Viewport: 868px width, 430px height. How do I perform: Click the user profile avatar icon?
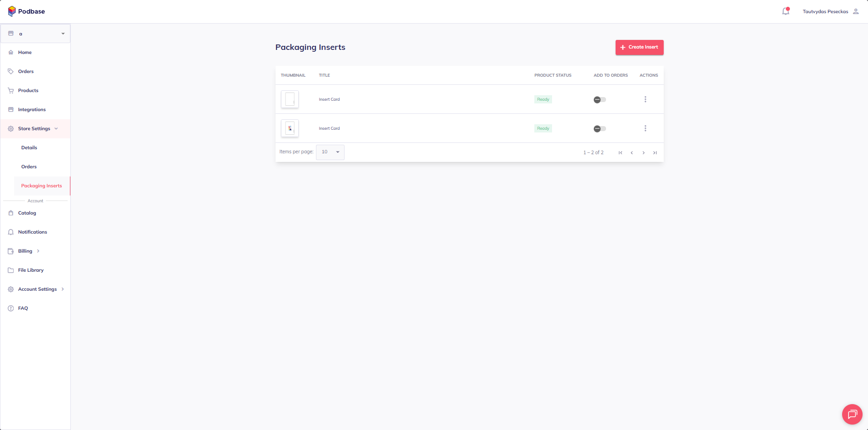point(855,11)
